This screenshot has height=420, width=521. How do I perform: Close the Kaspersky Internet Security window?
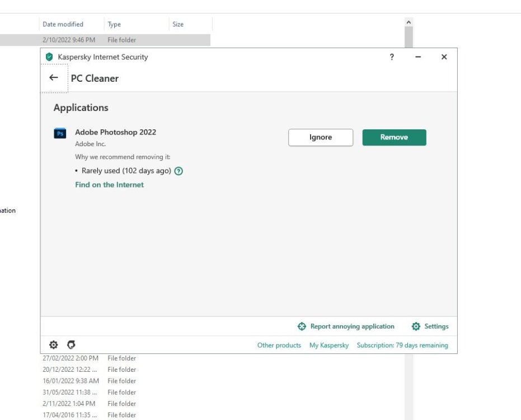click(444, 57)
